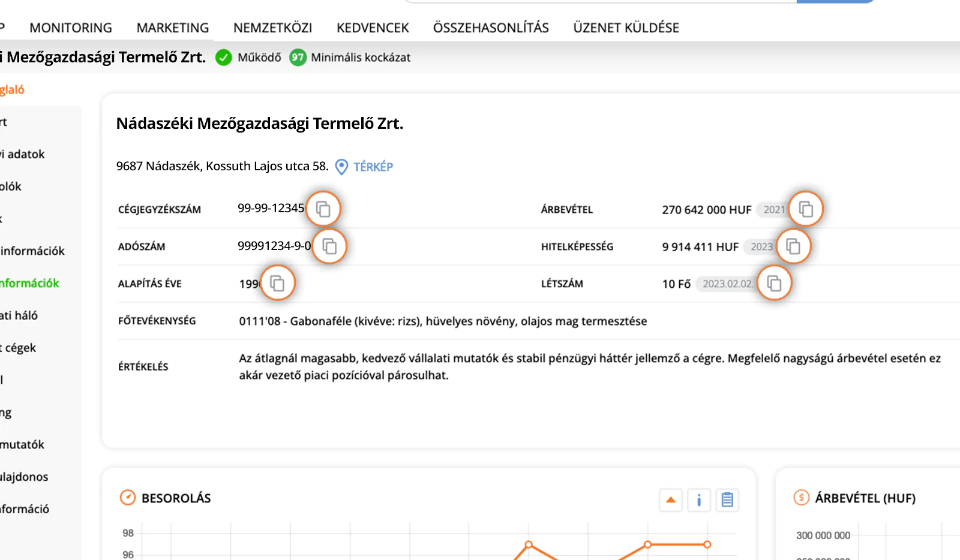Open the info icon on the BESOROLÁS panel
Screen dimensions: 960x560
[x=699, y=499]
